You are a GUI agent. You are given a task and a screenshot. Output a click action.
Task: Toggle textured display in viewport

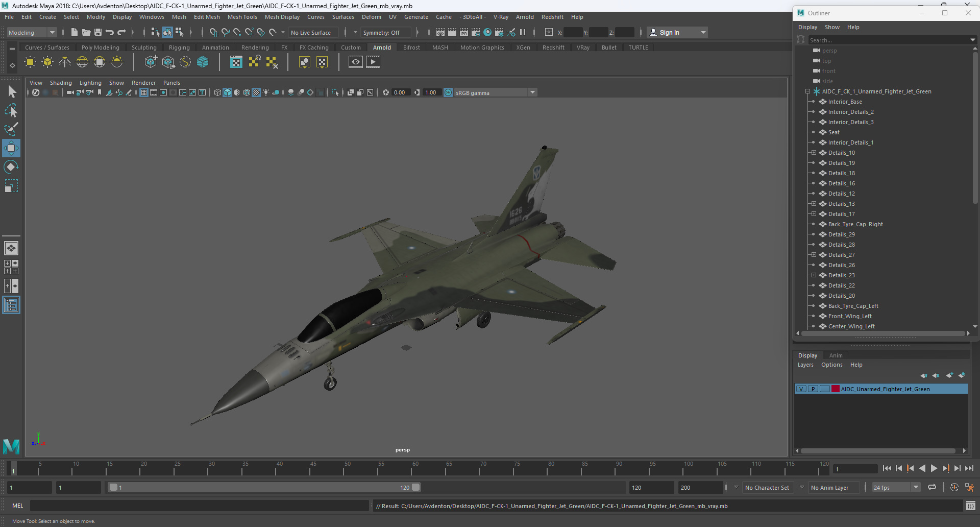[256, 92]
